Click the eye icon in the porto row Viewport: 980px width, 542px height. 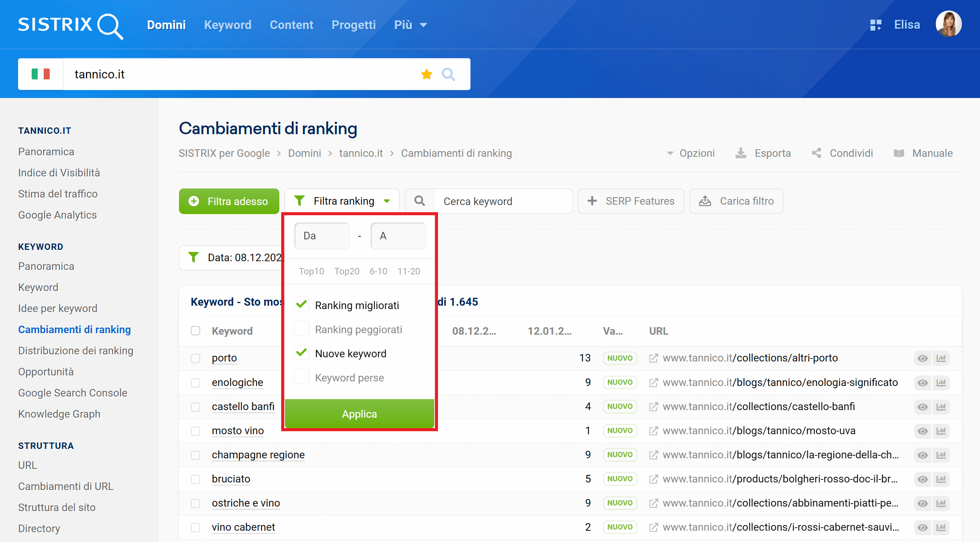[922, 358]
